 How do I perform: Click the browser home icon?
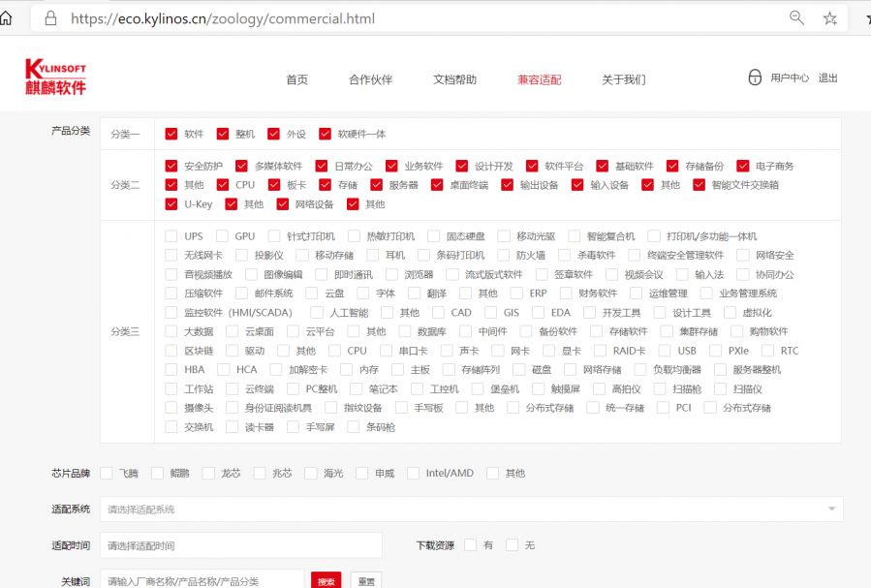7,18
